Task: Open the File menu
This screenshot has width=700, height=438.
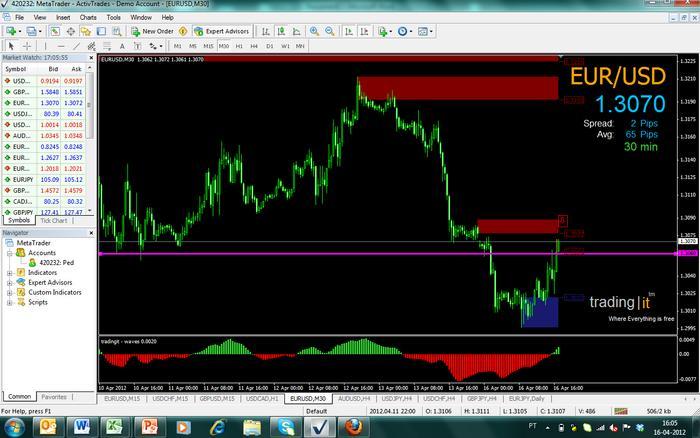Action: 19,17
